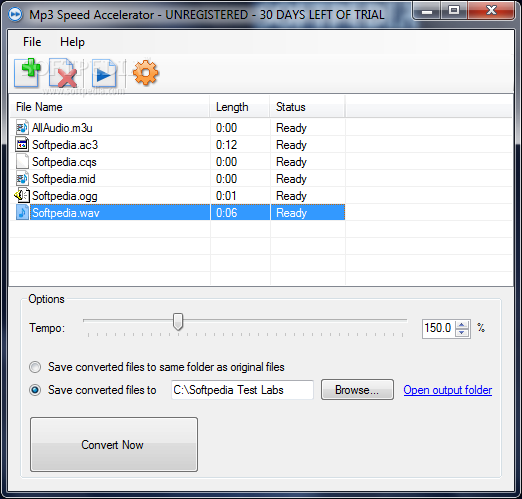Select the Softpedia.mid file name
The image size is (522, 499).
64,179
